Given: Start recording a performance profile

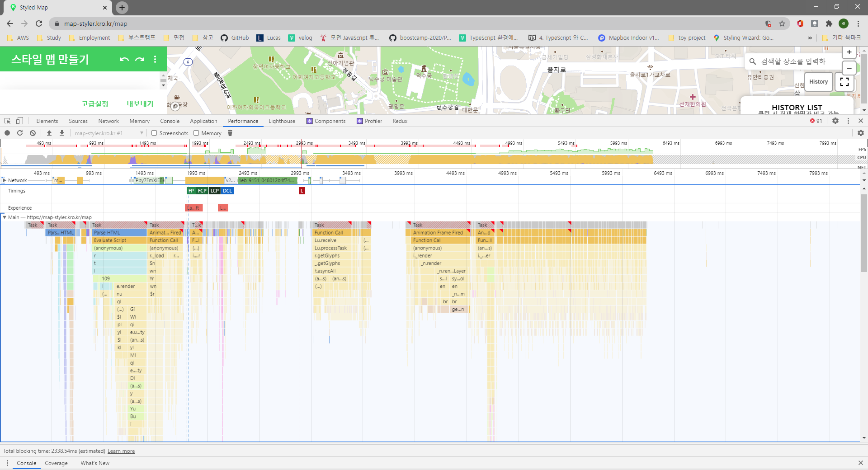Looking at the screenshot, I should click(7, 133).
